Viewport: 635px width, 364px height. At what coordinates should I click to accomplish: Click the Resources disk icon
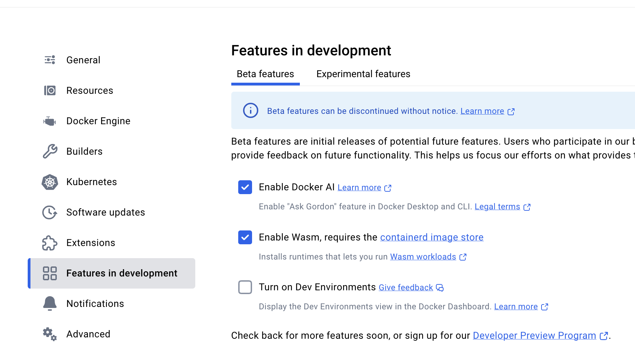50,90
